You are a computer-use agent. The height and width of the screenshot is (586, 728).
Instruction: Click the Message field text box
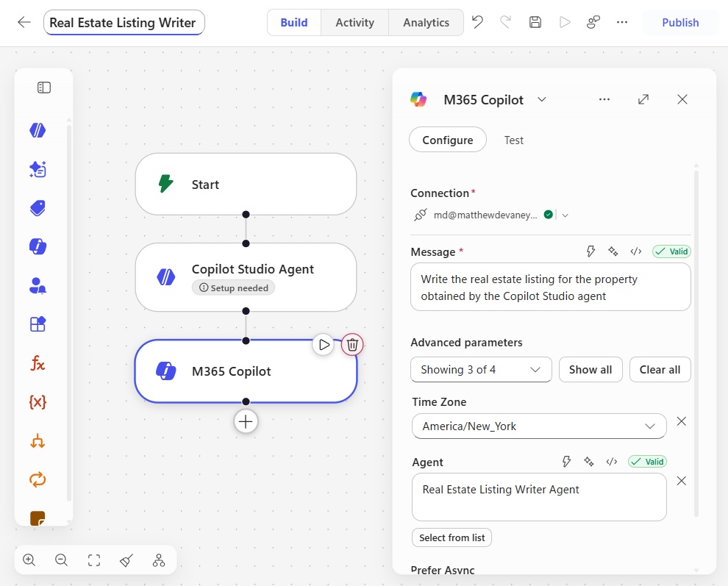(x=551, y=287)
